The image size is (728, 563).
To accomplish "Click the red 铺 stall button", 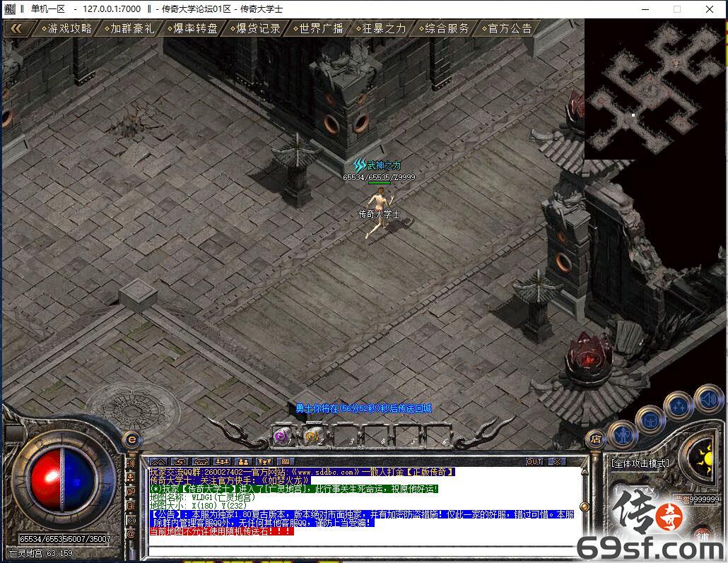I will 702,537.
